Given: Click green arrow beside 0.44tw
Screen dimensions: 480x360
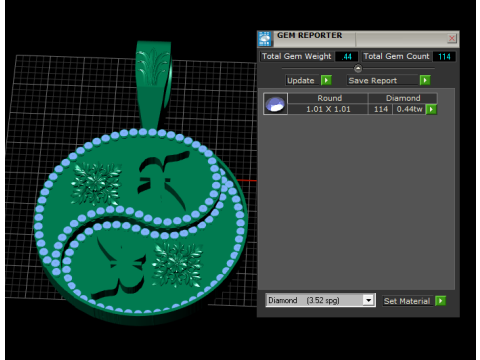Looking at the screenshot, I should click(x=431, y=109).
